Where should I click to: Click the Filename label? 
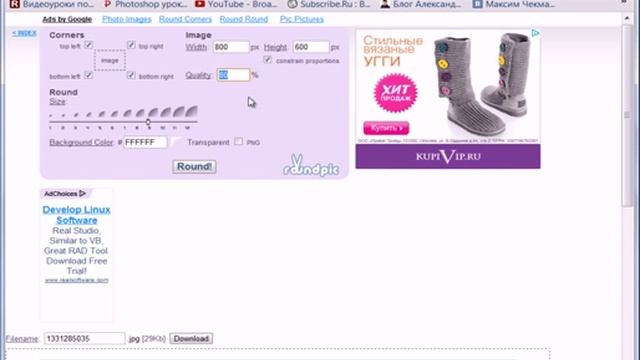[x=22, y=339]
